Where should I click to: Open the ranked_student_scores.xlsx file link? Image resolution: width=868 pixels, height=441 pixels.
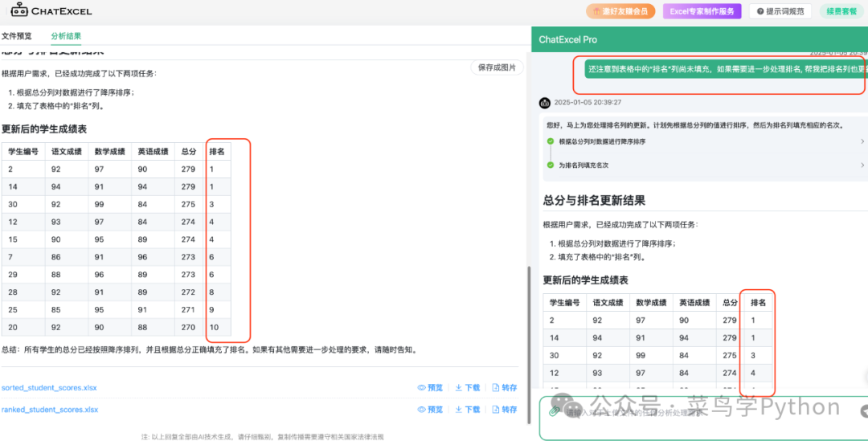50,410
